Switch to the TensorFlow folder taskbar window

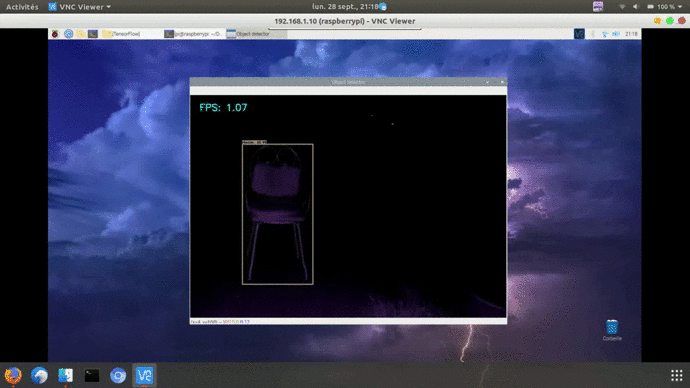(x=121, y=34)
